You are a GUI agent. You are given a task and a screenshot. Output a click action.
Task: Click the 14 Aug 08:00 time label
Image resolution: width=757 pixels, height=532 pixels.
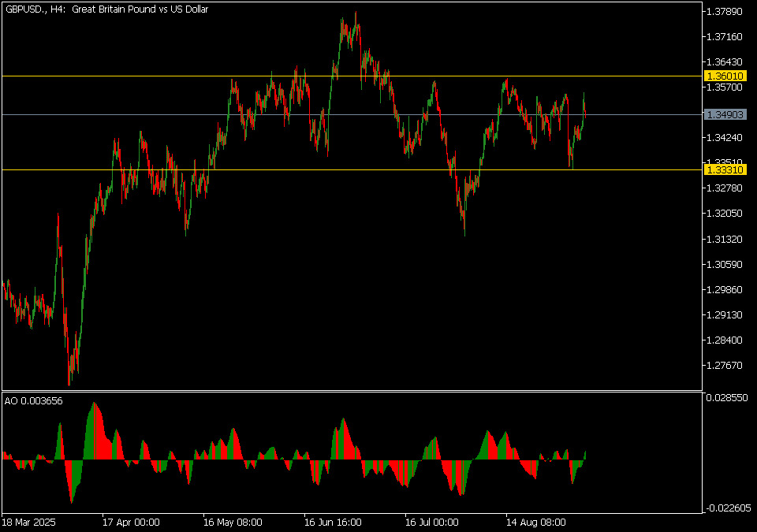[x=536, y=523]
